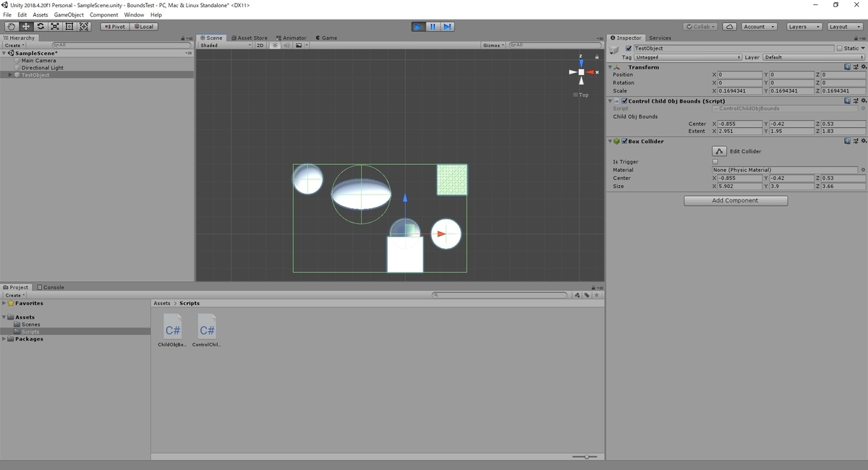Screen dimensions: 868x470
Task: Open the Shaded draw mode dropdown
Action: 226,46
